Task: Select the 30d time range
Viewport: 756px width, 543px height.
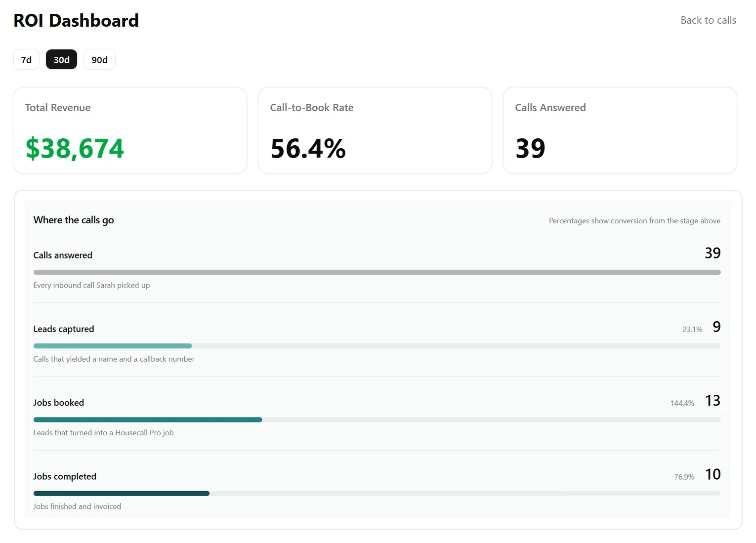Action: pyautogui.click(x=61, y=60)
